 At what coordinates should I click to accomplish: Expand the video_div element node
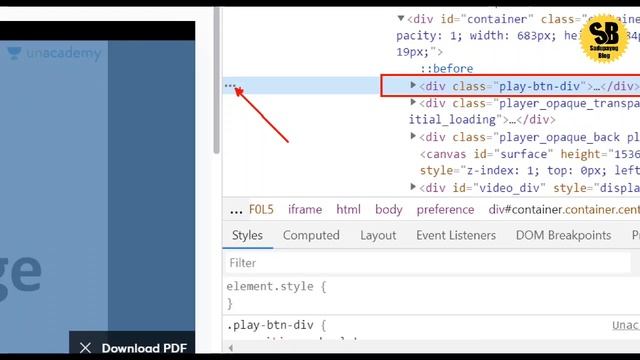click(413, 187)
